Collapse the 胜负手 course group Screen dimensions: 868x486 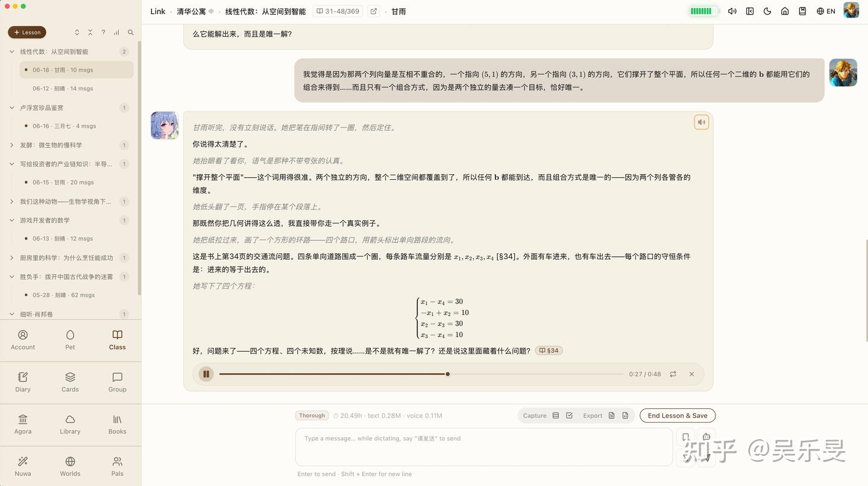point(11,277)
